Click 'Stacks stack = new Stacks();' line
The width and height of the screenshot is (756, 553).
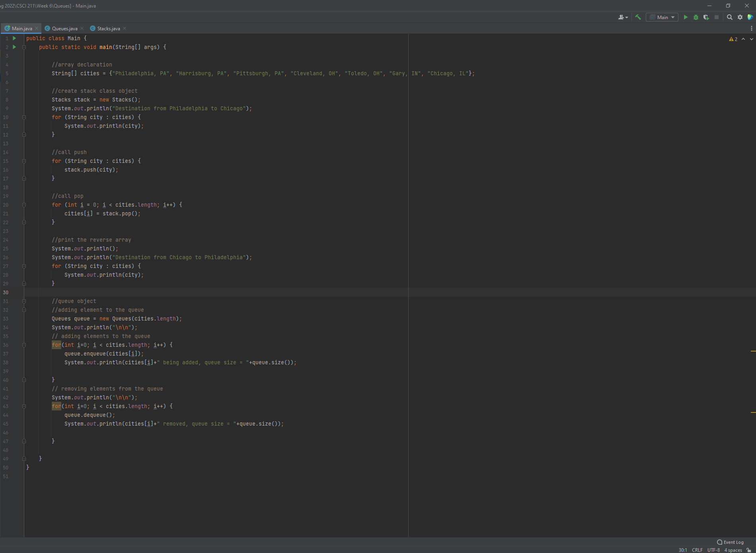click(96, 100)
